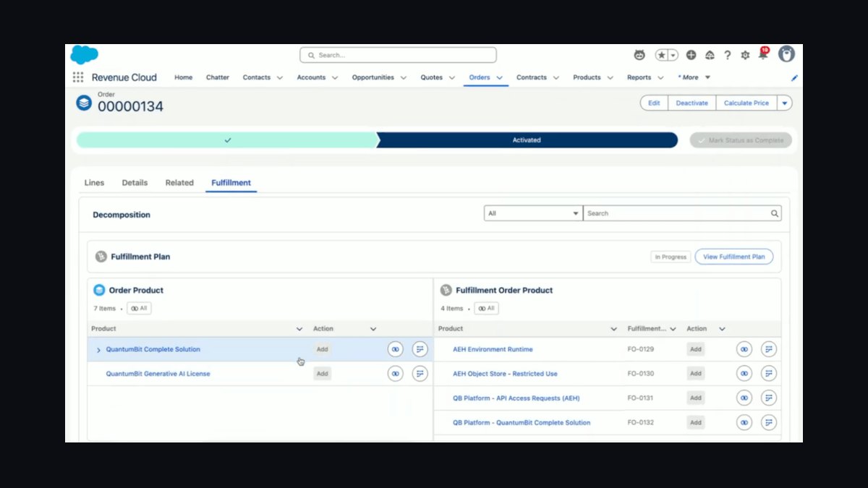Toggle the All button under Fulfillment Order Product
The height and width of the screenshot is (488, 868).
(x=486, y=308)
